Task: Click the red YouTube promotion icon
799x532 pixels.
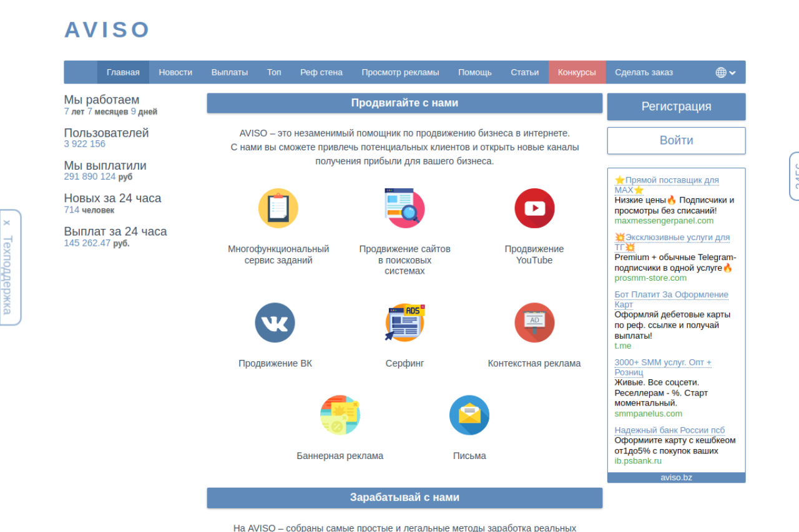Action: click(534, 208)
